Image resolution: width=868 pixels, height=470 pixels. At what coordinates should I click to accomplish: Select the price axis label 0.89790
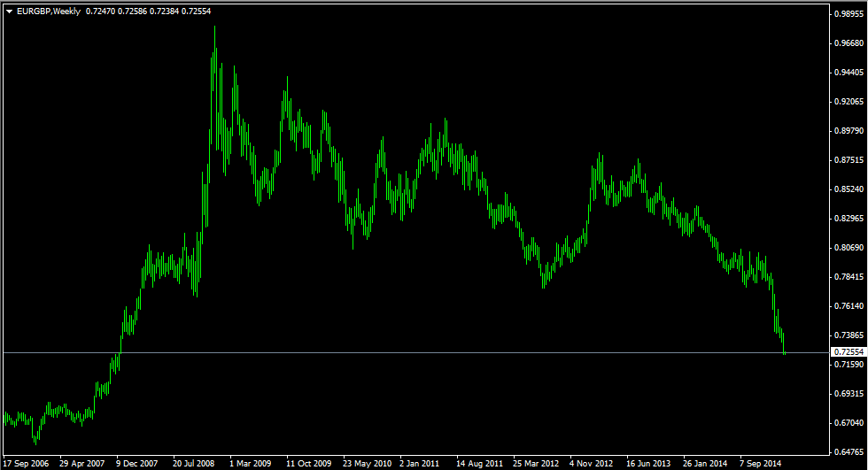[849, 130]
